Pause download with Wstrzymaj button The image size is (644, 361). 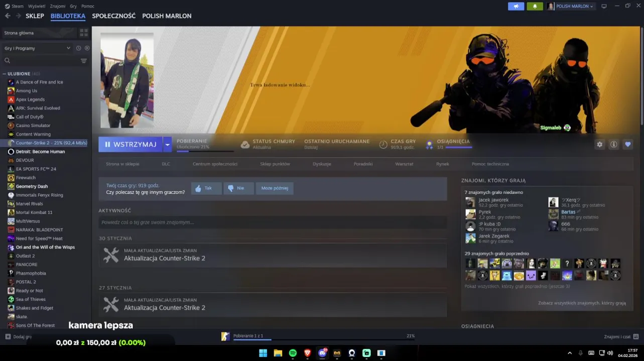pyautogui.click(x=131, y=144)
